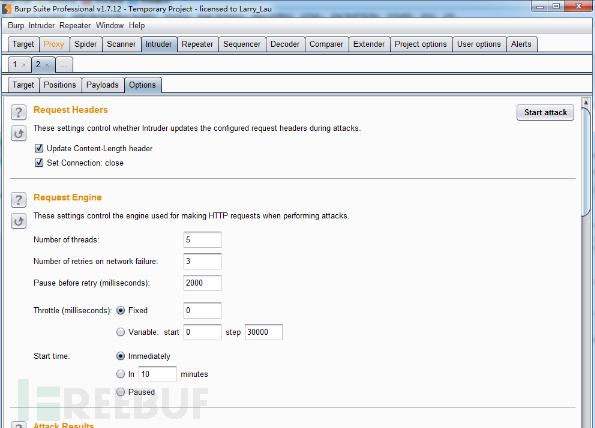
Task: Click the vertical scrollbar thumb
Action: click(x=586, y=161)
